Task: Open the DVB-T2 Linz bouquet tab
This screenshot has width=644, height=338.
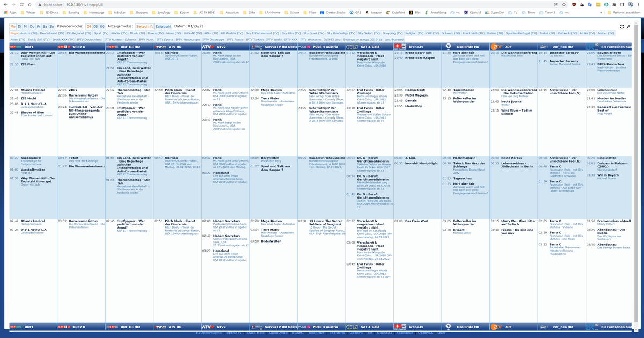Action: coord(331,40)
